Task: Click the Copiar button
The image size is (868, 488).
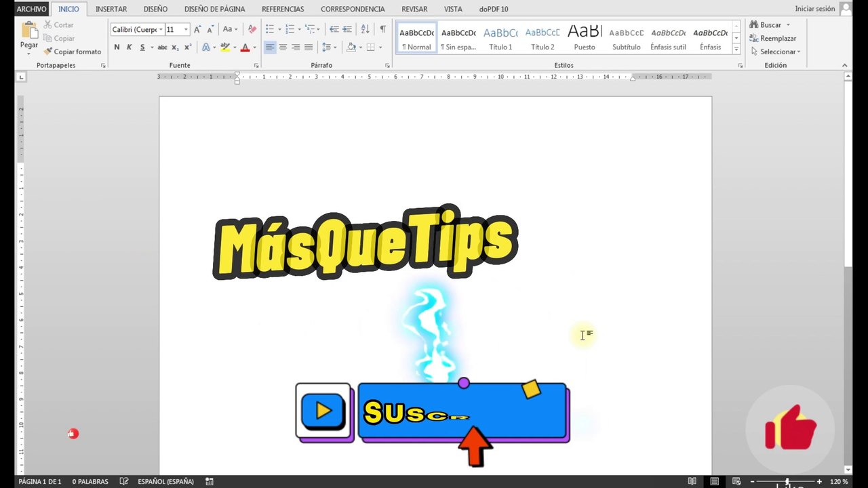Action: click(59, 39)
